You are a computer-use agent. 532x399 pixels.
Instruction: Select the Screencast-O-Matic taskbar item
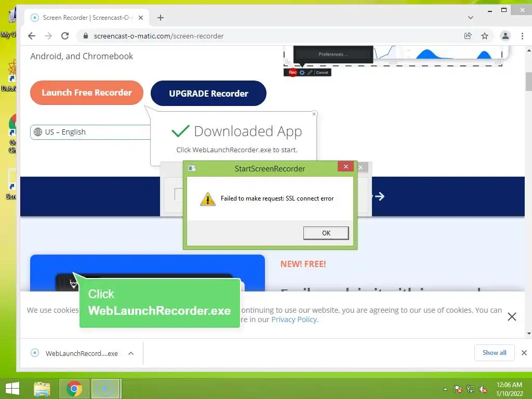[x=105, y=389]
